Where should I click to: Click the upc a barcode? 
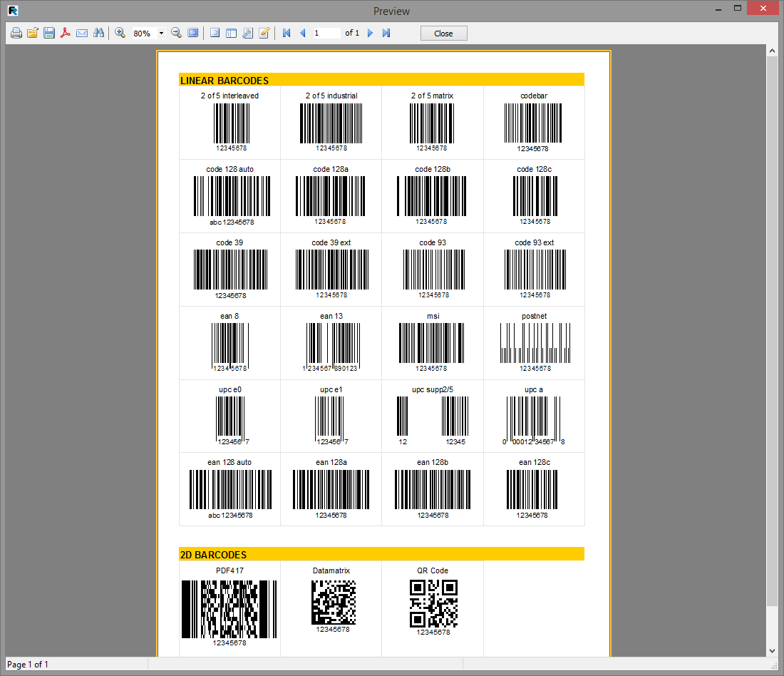[x=534, y=419]
